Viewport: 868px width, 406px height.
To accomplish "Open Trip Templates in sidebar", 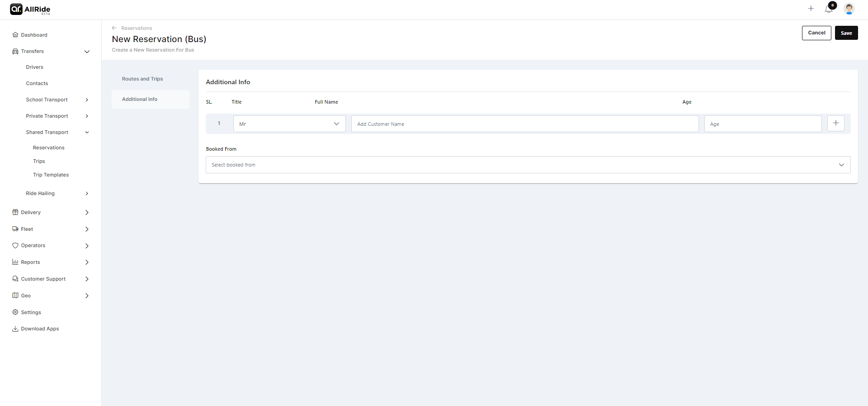I will point(51,175).
